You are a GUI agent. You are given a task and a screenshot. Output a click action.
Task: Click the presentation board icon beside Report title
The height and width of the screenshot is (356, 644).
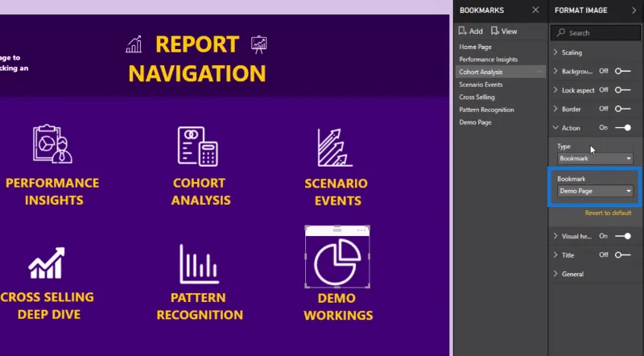point(258,44)
